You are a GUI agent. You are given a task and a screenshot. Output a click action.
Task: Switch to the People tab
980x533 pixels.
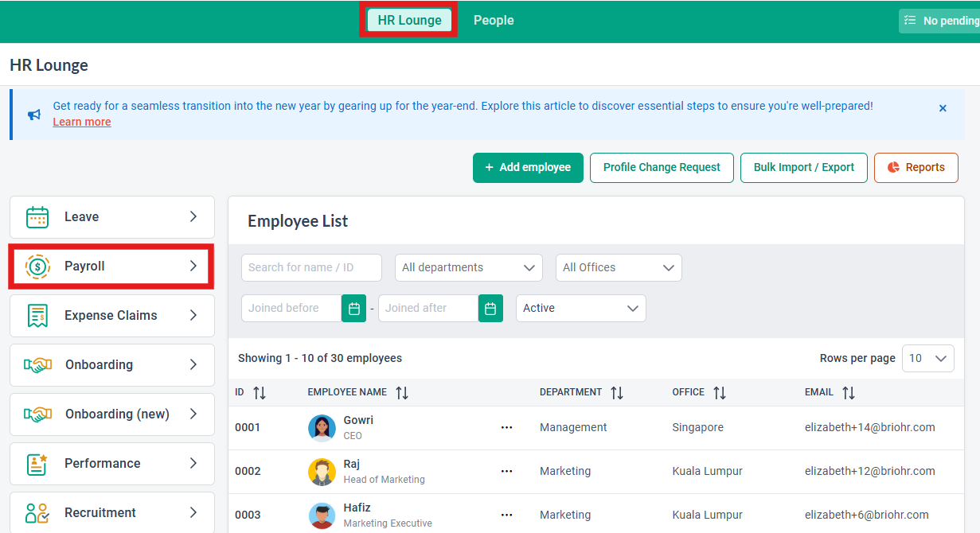[493, 20]
